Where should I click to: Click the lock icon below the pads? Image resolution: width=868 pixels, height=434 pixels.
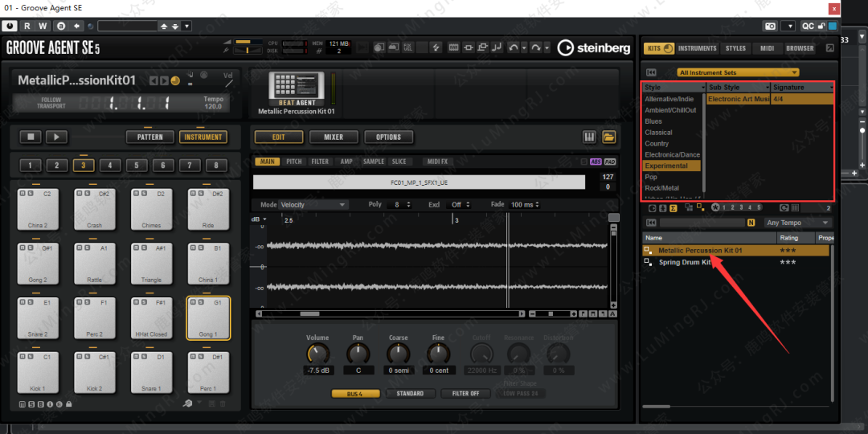(68, 404)
